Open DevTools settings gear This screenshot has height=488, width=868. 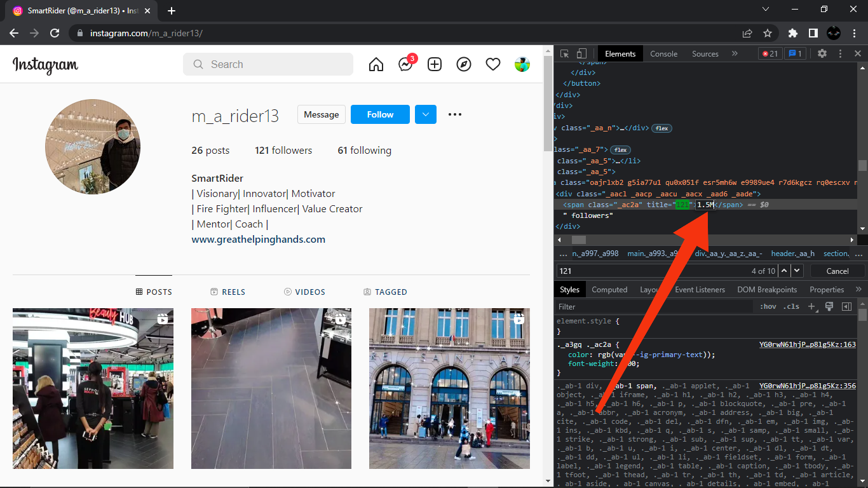click(822, 54)
